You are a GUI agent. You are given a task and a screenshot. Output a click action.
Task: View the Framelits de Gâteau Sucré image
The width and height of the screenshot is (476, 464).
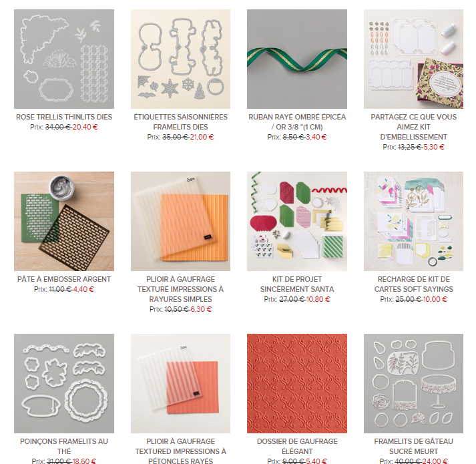413,383
